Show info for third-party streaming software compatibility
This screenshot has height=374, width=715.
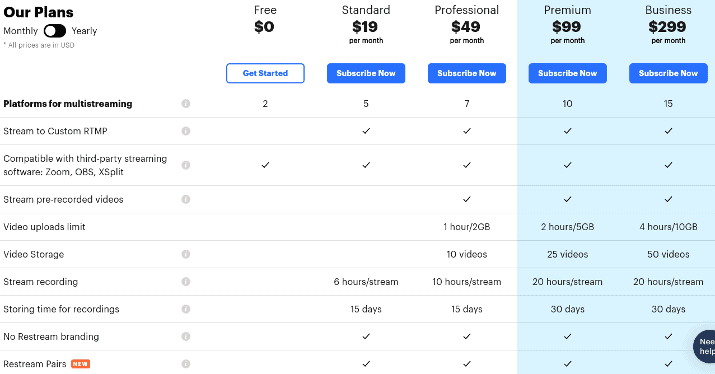[186, 165]
